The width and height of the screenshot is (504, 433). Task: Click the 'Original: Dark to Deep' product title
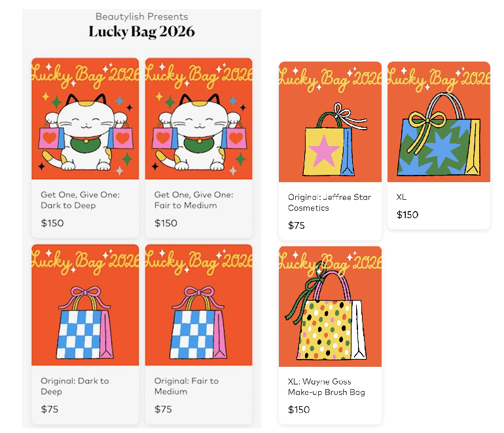(x=75, y=386)
